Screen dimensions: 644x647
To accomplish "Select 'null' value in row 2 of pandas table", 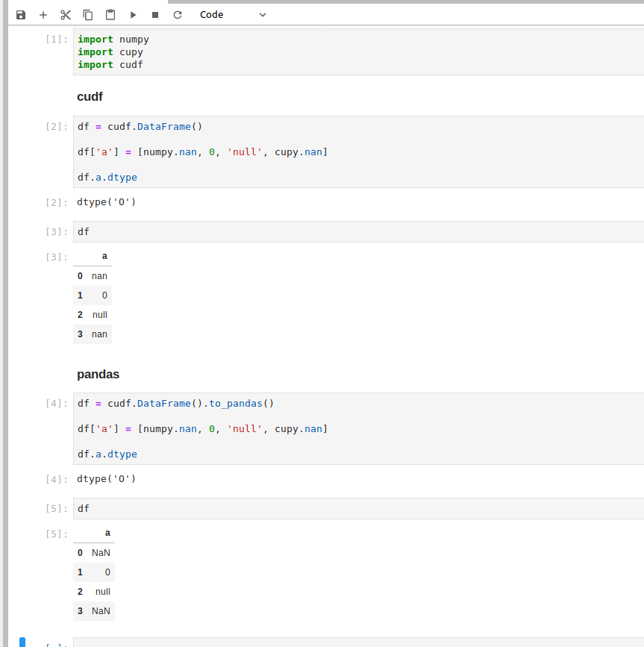I will [103, 592].
